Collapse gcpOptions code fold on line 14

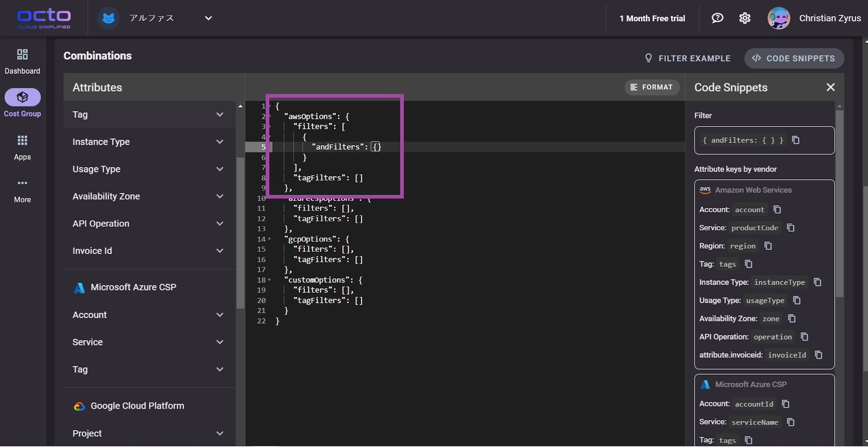point(269,239)
